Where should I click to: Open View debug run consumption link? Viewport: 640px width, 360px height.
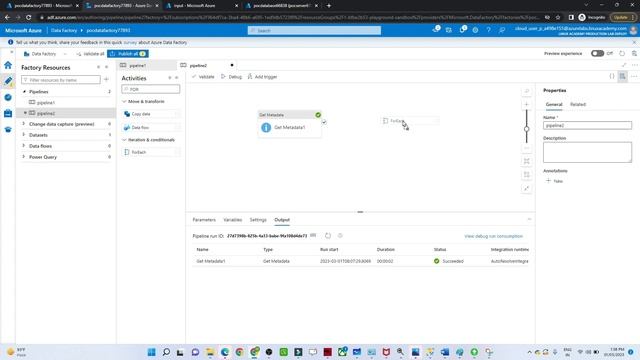[493, 236]
